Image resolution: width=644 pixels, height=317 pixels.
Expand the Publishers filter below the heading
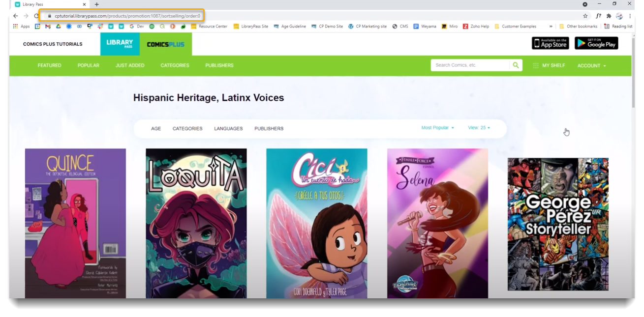(x=269, y=129)
